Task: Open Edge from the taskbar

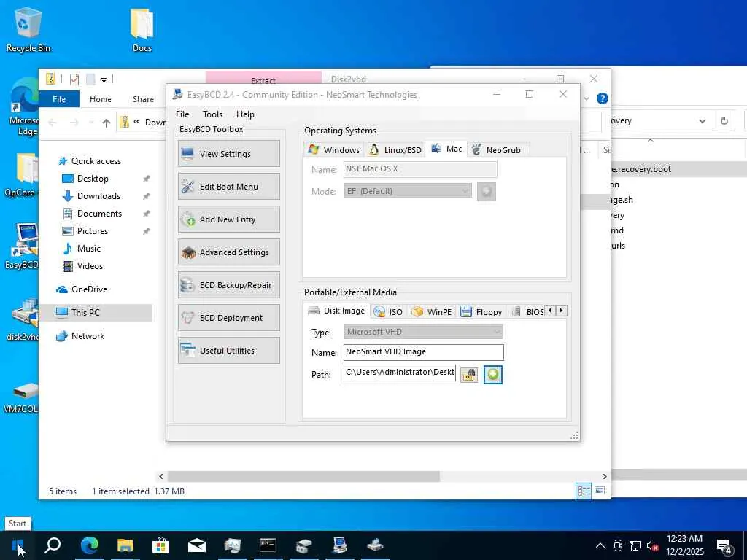Action: point(89,545)
